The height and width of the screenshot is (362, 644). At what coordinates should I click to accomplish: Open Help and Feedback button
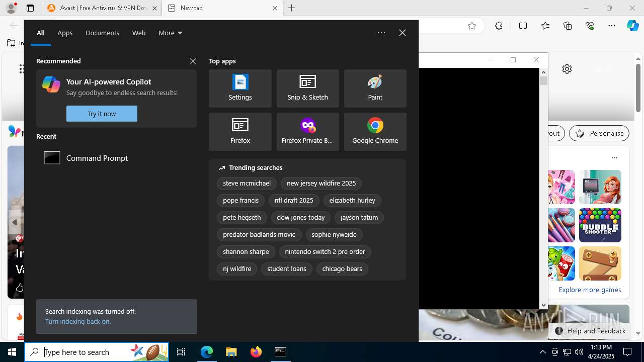(x=591, y=331)
